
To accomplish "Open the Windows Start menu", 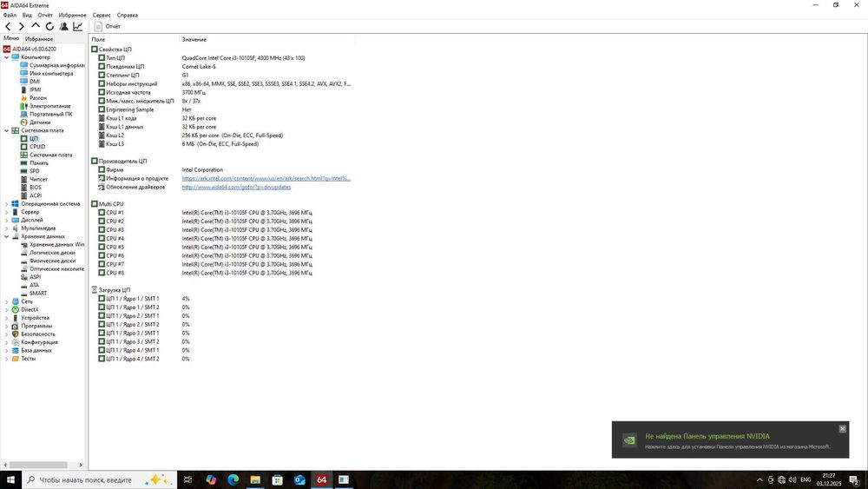I will 10,479.
